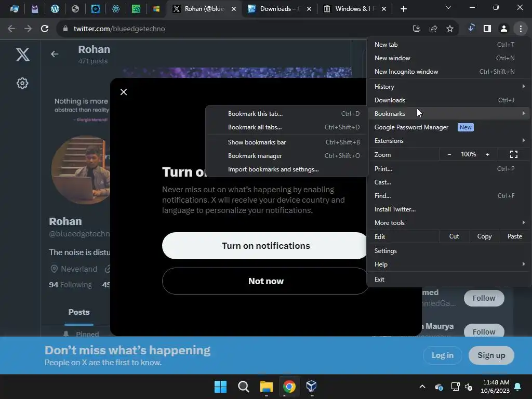Click the browser back arrow
The width and height of the screenshot is (532, 399).
11,29
